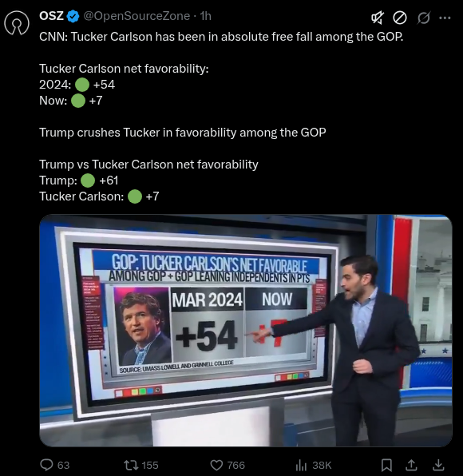This screenshot has height=476, width=463.
Task: Like the post with 766 likes
Action: point(216,465)
